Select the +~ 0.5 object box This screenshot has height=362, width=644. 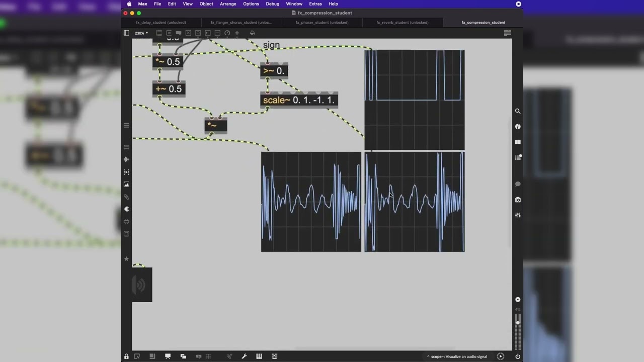tap(169, 89)
